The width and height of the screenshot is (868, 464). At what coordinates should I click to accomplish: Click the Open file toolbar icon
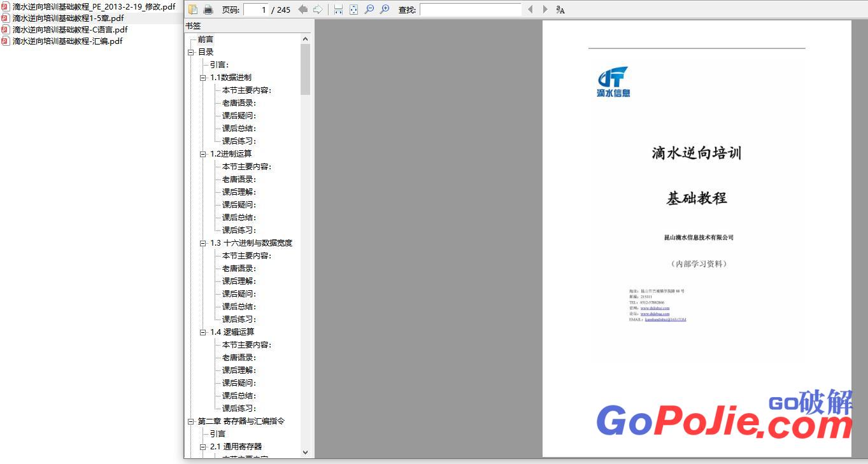(x=193, y=10)
